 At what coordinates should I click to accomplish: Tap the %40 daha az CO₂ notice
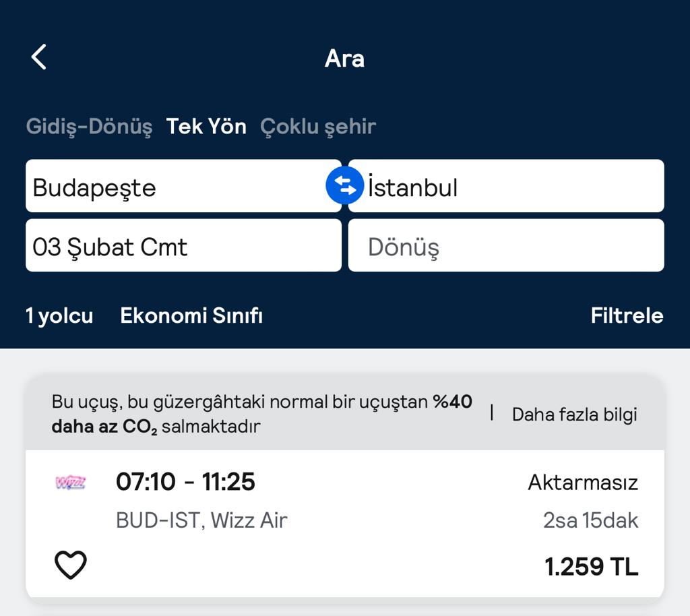(261, 414)
